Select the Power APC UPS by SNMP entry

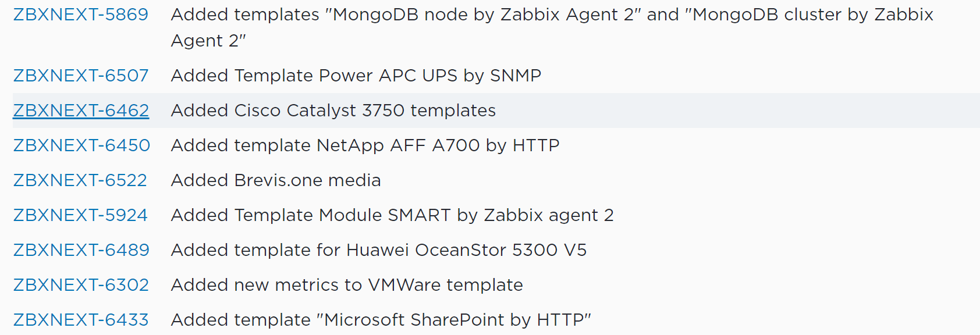point(356,75)
